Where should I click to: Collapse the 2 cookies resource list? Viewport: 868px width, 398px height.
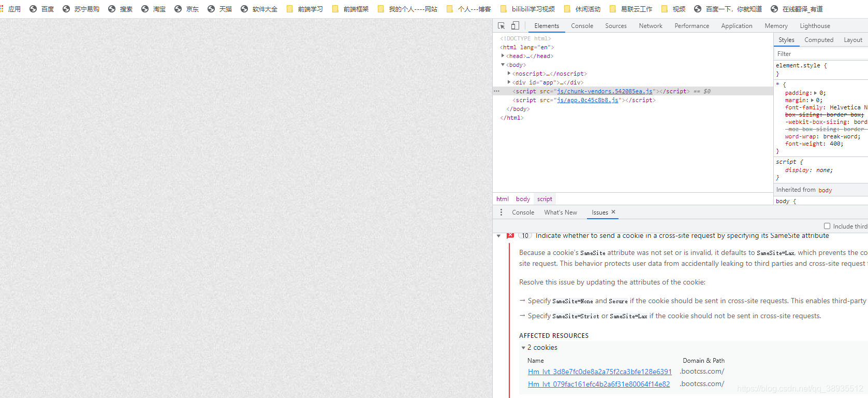tap(523, 348)
